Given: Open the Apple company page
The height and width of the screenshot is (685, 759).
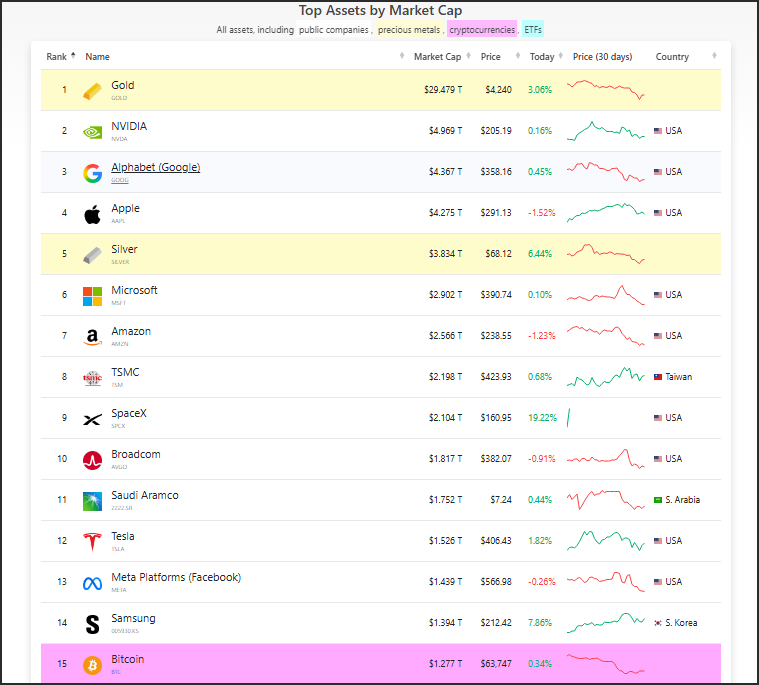Looking at the screenshot, I should [125, 208].
